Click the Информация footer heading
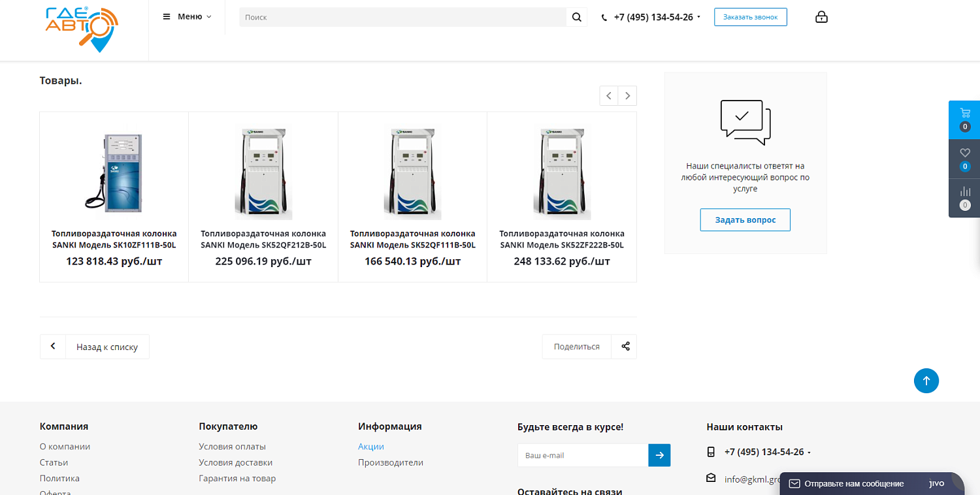The width and height of the screenshot is (980, 495). pyautogui.click(x=390, y=426)
